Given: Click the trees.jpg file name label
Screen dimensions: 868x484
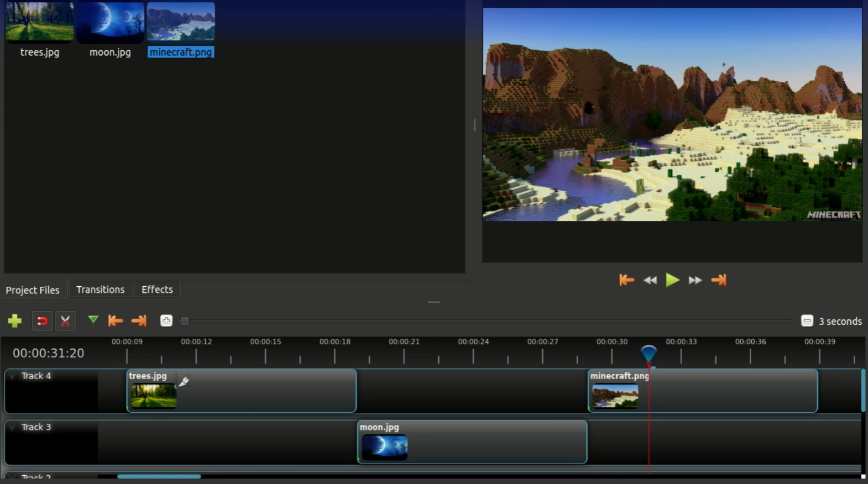Looking at the screenshot, I should tap(40, 52).
